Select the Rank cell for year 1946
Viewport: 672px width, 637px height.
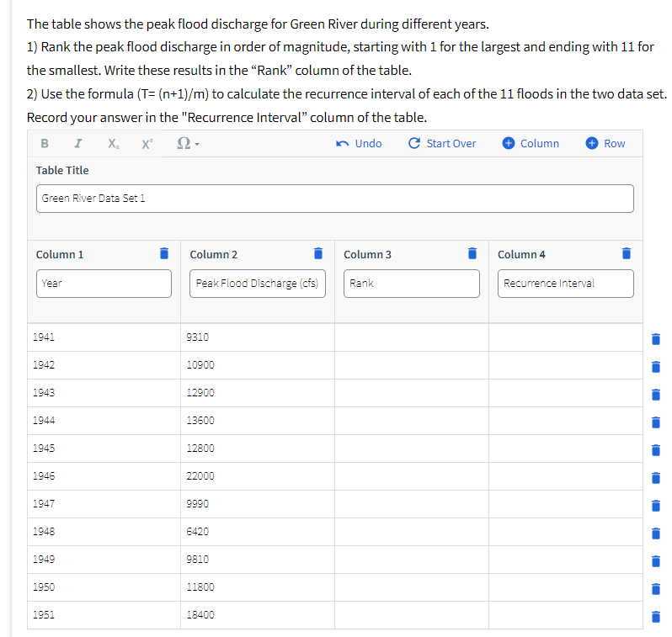pos(412,476)
